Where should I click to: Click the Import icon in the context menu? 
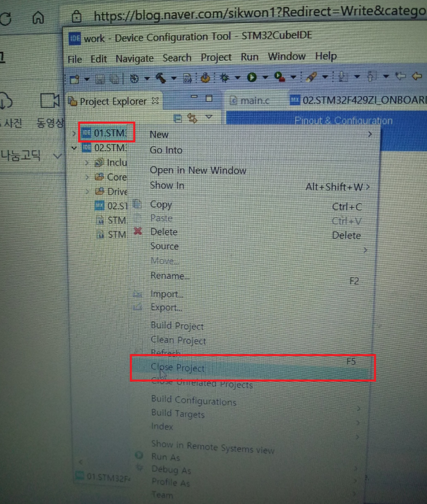138,294
